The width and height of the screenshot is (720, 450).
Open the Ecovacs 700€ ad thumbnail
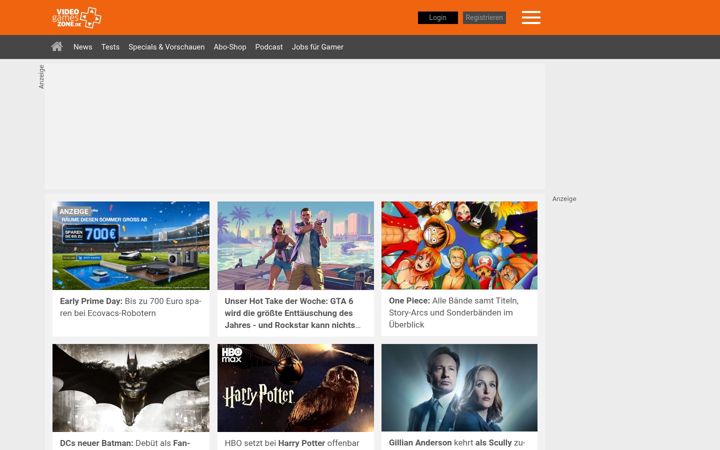click(x=131, y=245)
